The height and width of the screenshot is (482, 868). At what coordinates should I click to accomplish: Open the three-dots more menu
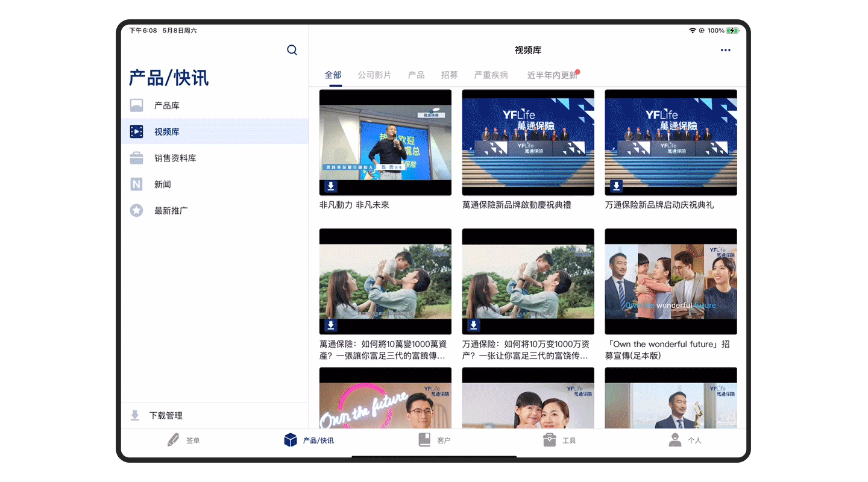point(726,50)
